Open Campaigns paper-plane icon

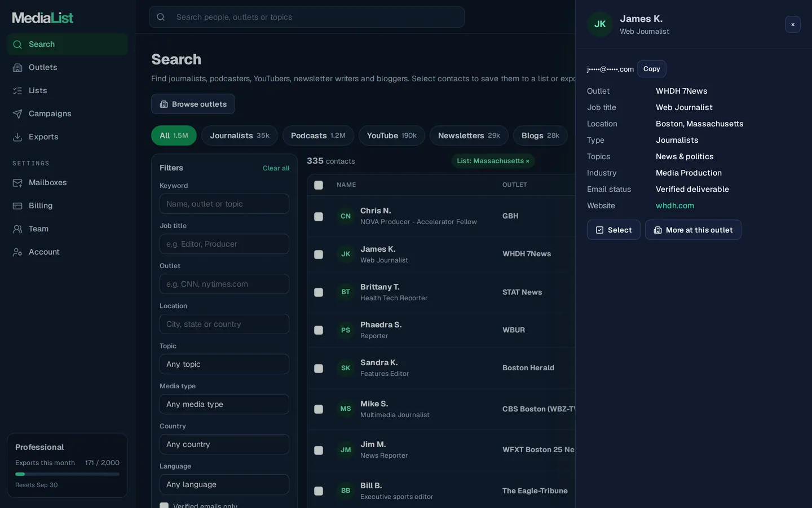point(17,114)
